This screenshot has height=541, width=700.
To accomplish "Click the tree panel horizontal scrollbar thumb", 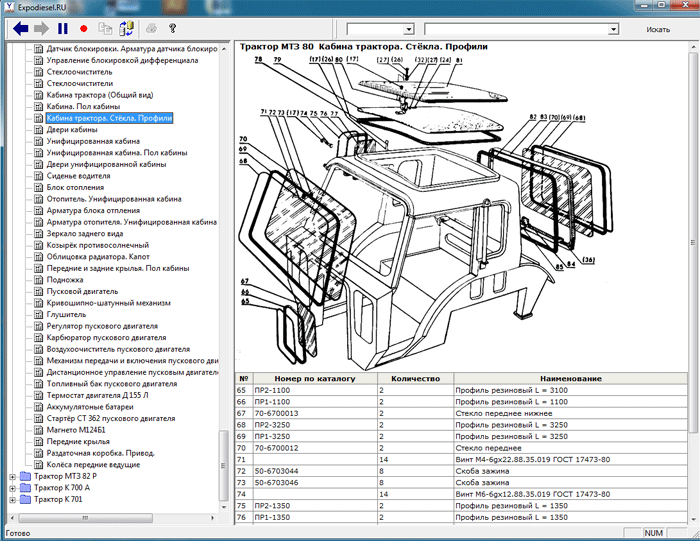I will coord(85,518).
